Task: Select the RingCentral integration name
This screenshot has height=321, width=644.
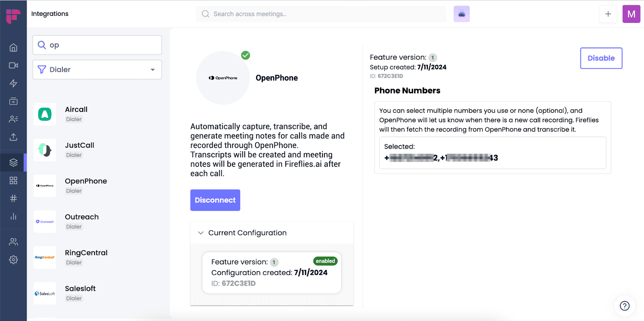Action: pyautogui.click(x=86, y=253)
